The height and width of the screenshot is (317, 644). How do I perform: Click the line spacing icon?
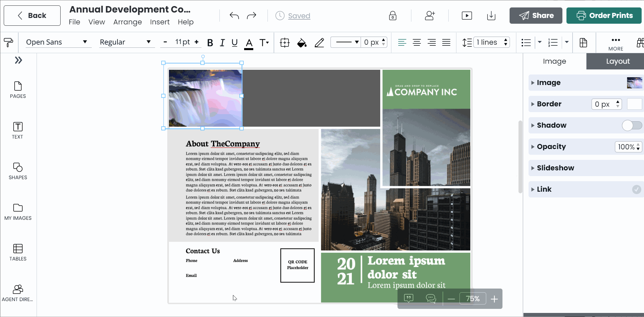pyautogui.click(x=467, y=42)
